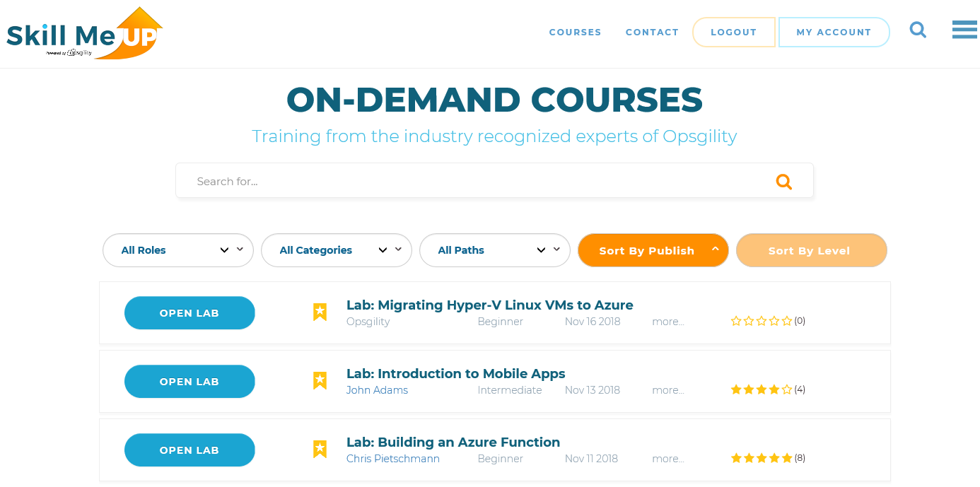Expand the All Roles dropdown

point(178,250)
